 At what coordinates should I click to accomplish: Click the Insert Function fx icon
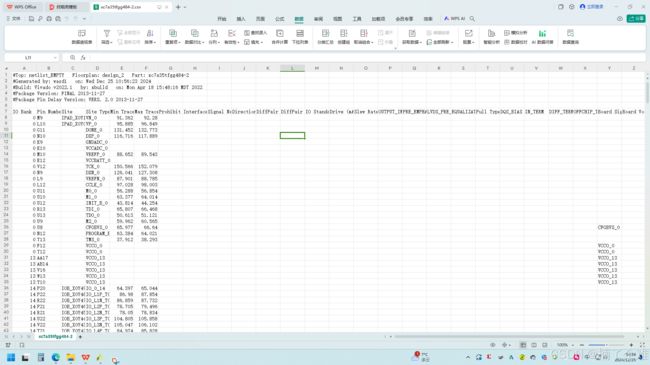[x=83, y=58]
